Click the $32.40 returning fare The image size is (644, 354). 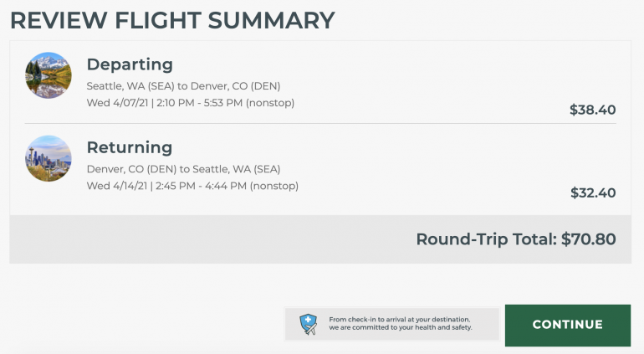click(x=592, y=192)
